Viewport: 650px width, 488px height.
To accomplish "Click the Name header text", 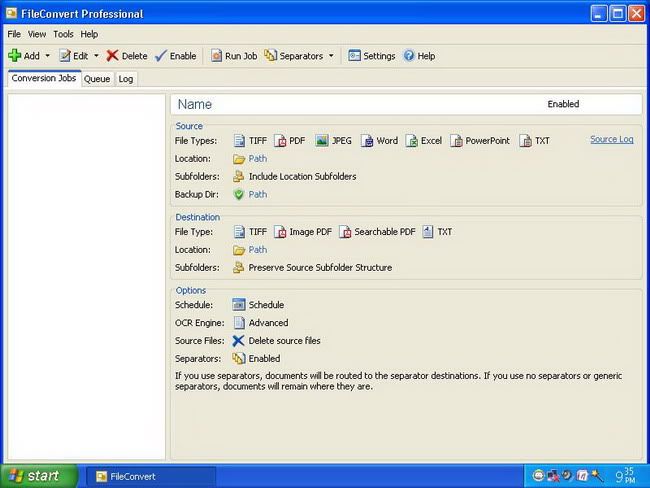I will [x=194, y=104].
